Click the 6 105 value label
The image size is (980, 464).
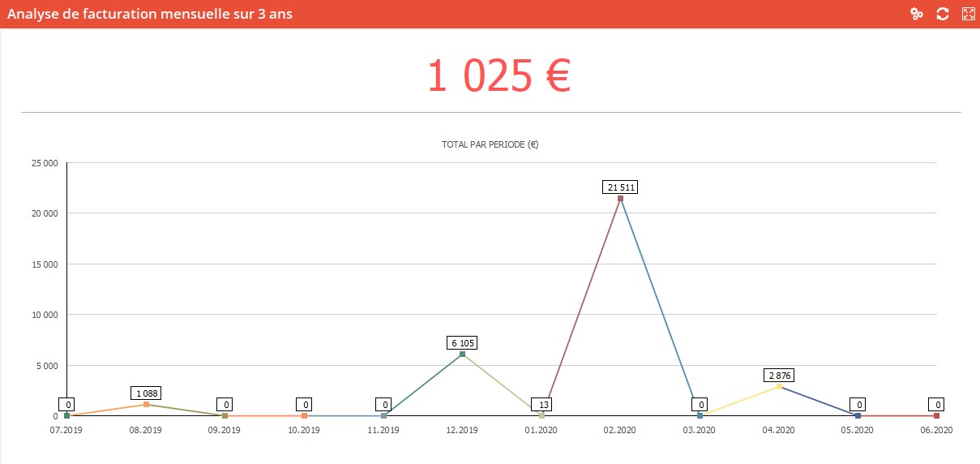tap(462, 343)
